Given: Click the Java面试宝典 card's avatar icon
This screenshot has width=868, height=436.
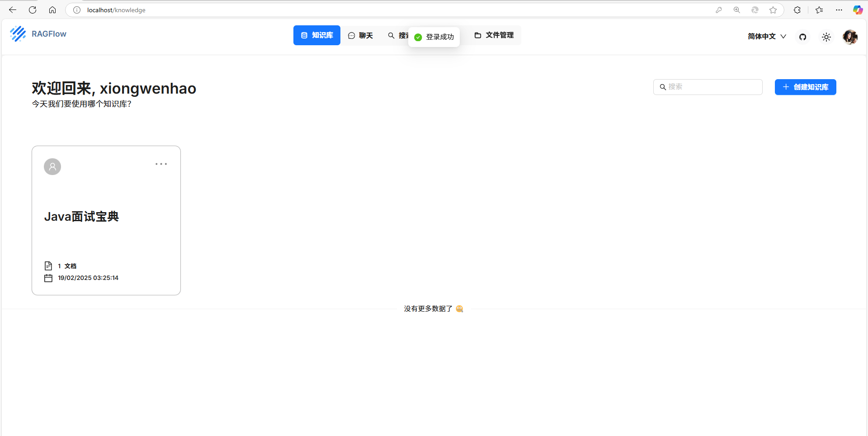Looking at the screenshot, I should click(x=52, y=166).
